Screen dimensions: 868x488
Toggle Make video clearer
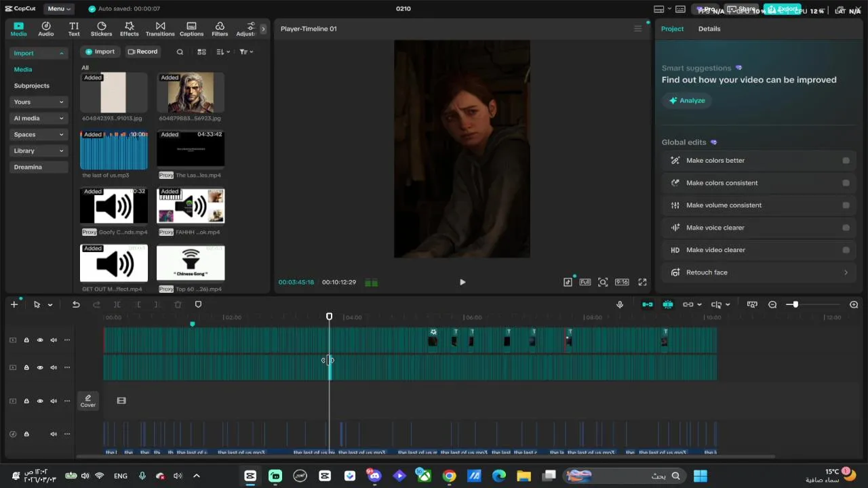pyautogui.click(x=846, y=250)
